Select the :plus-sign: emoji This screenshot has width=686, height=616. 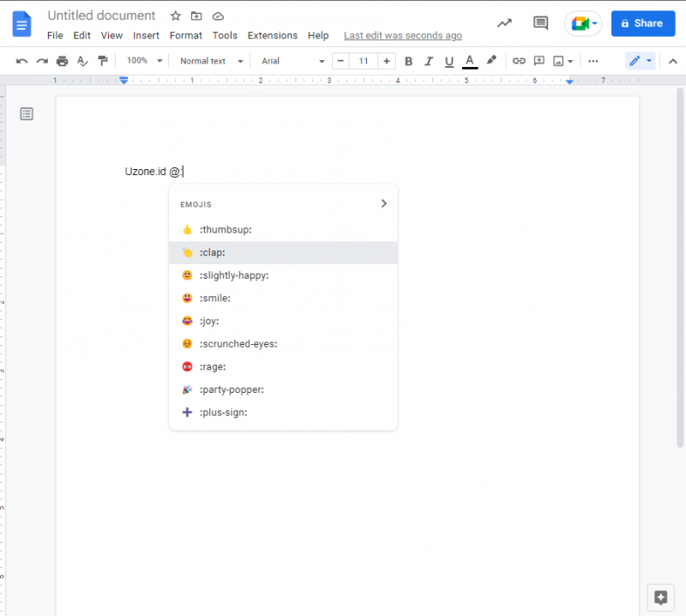[283, 413]
